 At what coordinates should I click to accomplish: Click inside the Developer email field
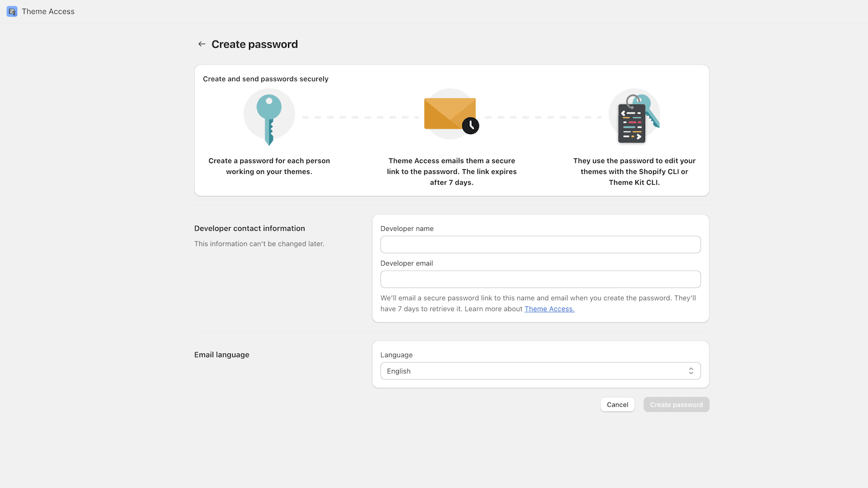(540, 279)
